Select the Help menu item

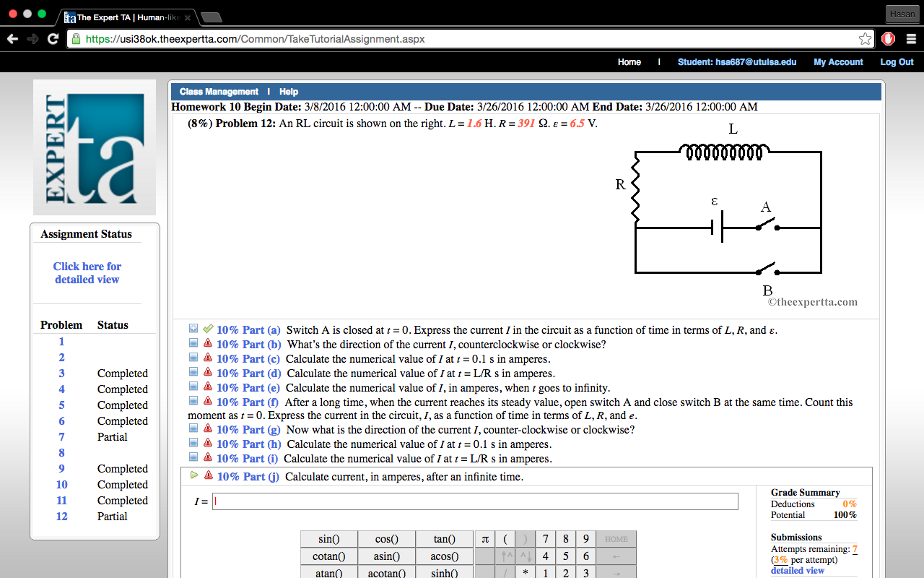[x=288, y=92]
